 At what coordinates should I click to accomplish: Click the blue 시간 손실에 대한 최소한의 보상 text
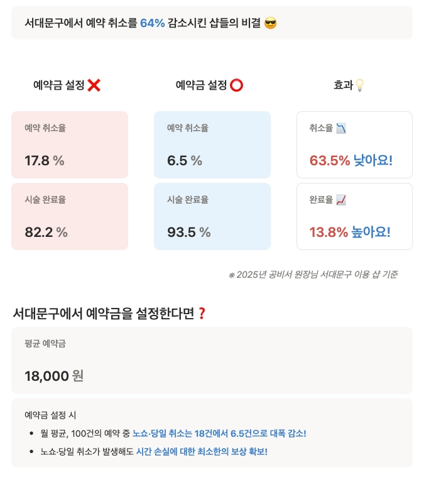201,452
